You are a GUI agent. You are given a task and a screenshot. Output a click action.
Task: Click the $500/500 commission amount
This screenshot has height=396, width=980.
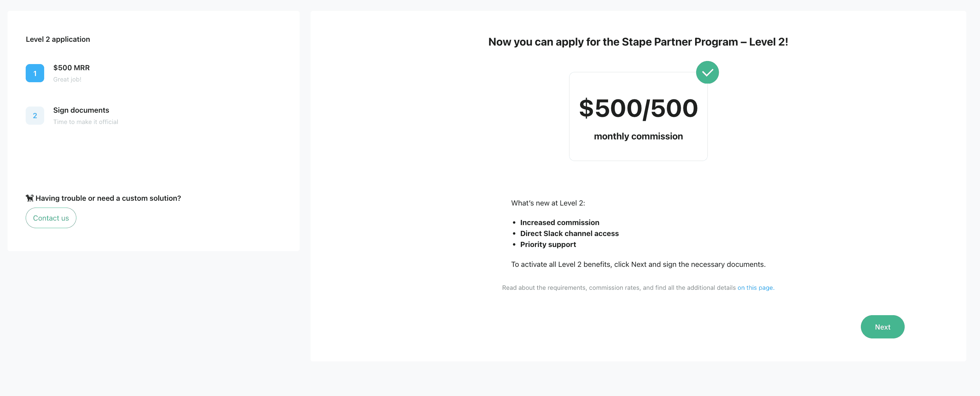click(638, 108)
